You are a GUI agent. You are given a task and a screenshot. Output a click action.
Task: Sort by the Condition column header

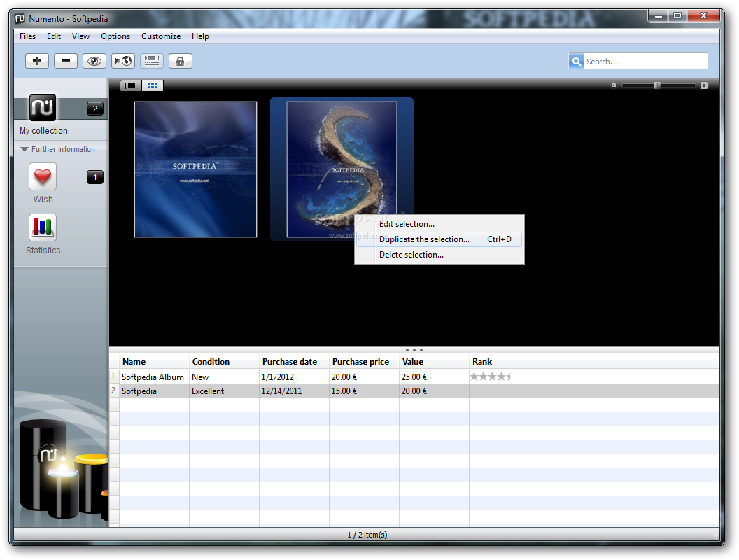pos(224,361)
